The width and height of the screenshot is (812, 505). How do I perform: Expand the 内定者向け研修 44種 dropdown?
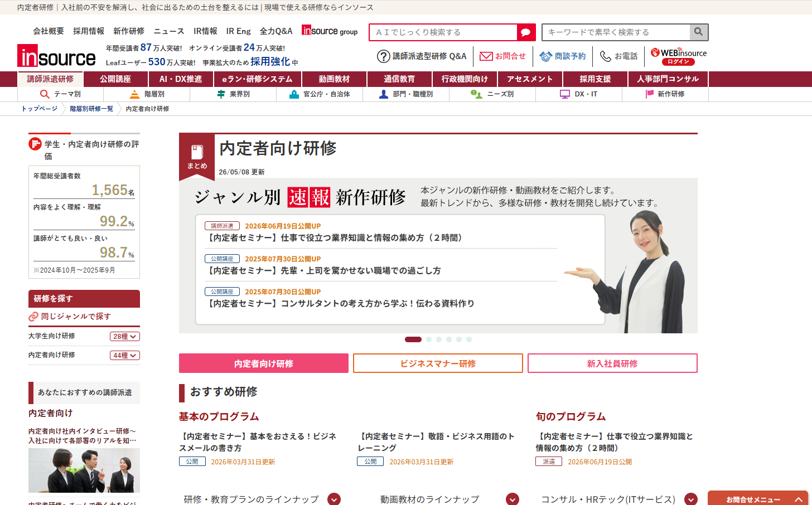125,356
